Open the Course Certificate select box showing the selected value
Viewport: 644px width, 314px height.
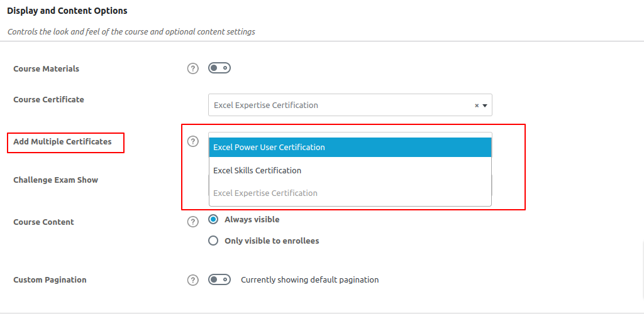click(x=340, y=106)
